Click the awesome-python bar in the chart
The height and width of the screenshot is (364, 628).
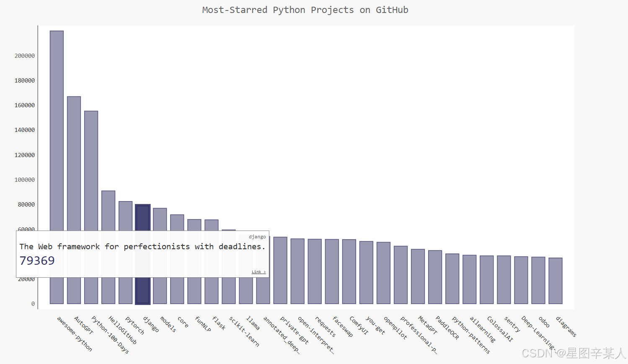tap(57, 167)
